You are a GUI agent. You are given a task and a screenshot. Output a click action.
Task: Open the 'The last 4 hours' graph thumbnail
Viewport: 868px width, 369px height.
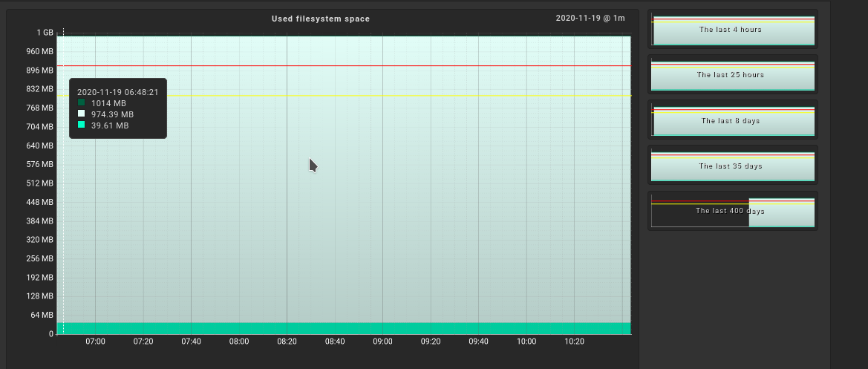pyautogui.click(x=732, y=30)
